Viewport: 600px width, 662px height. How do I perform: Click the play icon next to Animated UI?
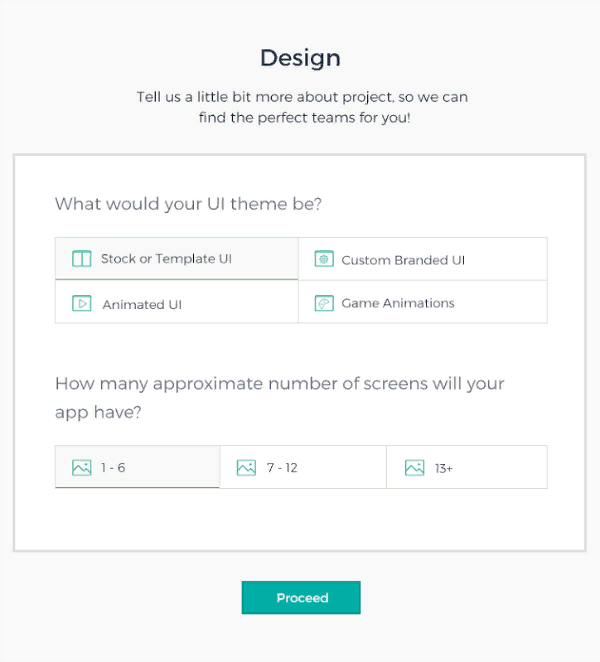(x=81, y=303)
